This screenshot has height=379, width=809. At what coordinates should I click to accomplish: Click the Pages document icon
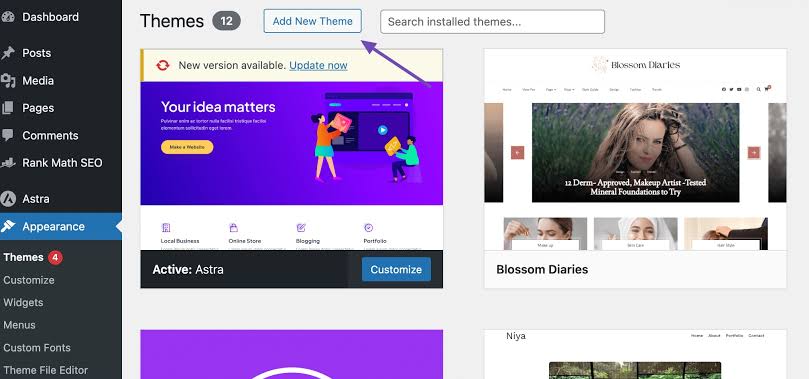[x=8, y=108]
